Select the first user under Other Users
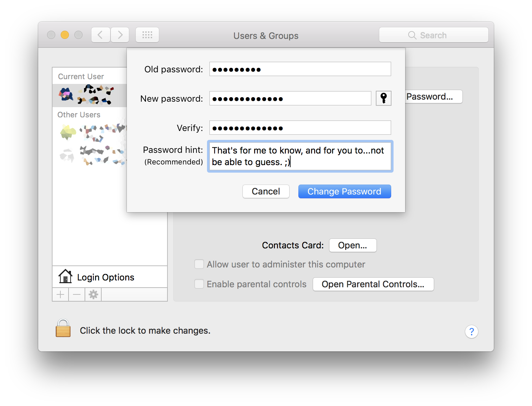The image size is (532, 406). pyautogui.click(x=90, y=132)
